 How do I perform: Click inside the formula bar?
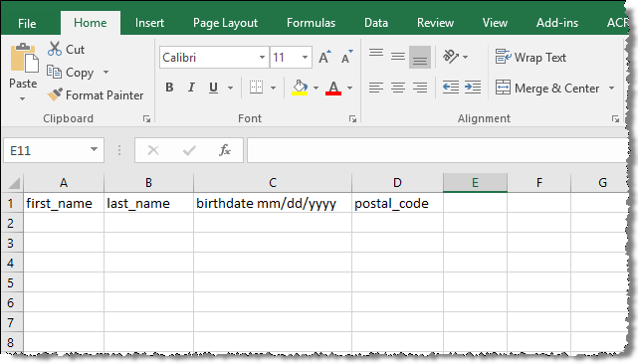[x=437, y=150]
